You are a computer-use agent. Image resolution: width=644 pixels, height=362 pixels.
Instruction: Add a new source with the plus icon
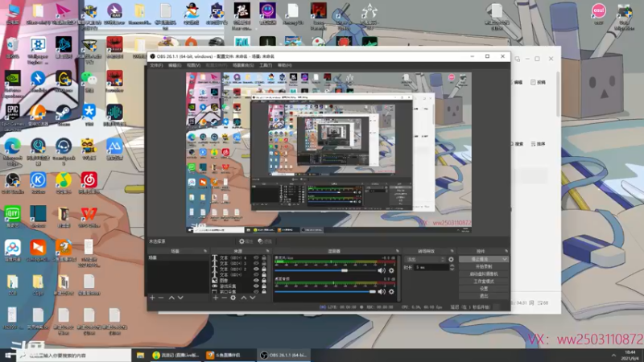click(216, 298)
